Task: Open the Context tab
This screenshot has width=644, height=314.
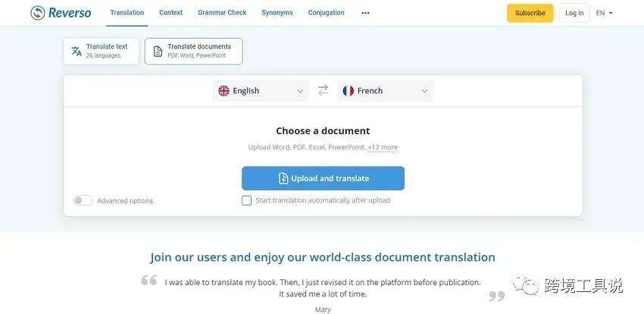Action: tap(170, 13)
